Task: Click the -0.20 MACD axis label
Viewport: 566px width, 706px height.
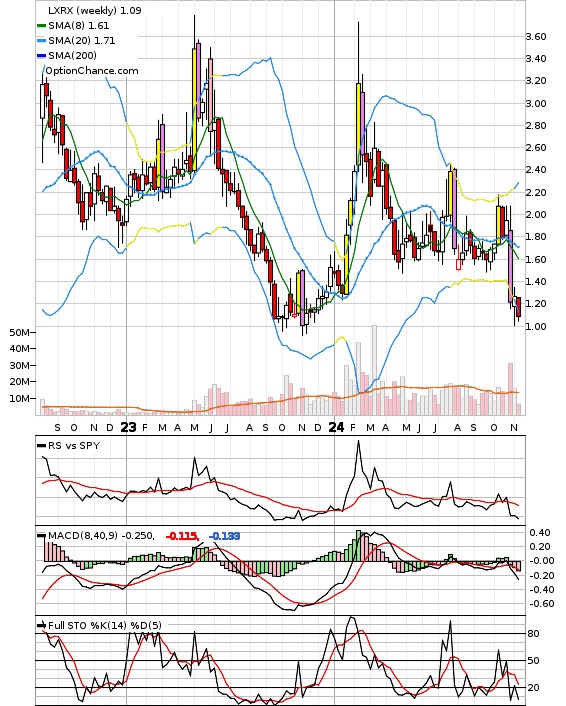Action: coord(540,575)
